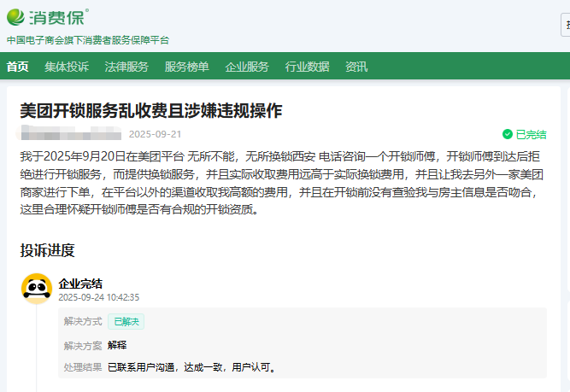Screen dimensions: 570x392
Task: Navigate to 企业服务
Action: click(247, 67)
